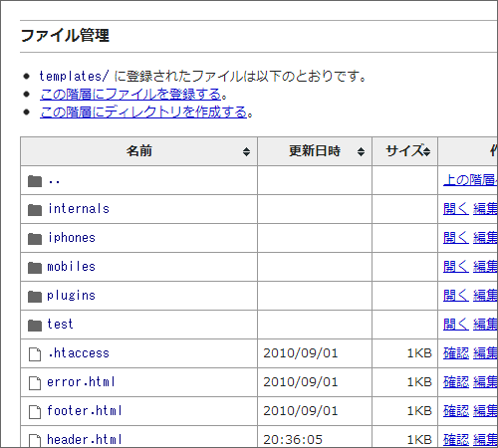Click 編集 link for mobiles folder
Viewport: 498px width, 448px height.
click(485, 267)
